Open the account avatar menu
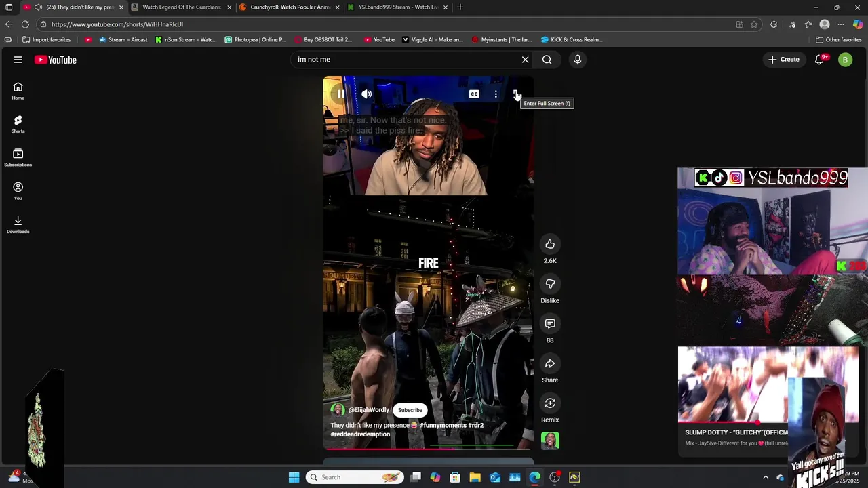The image size is (868, 488). (x=845, y=60)
